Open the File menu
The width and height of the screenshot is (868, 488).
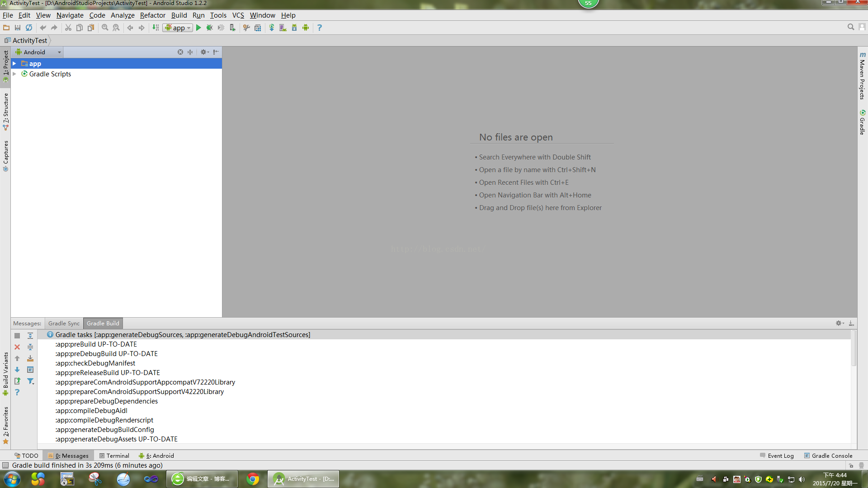[8, 15]
